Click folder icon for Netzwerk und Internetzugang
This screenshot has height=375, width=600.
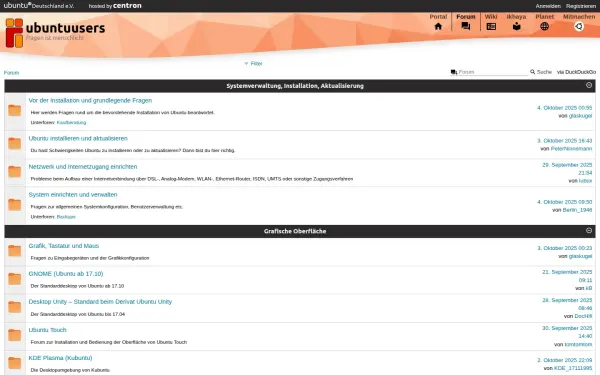pyautogui.click(x=15, y=171)
